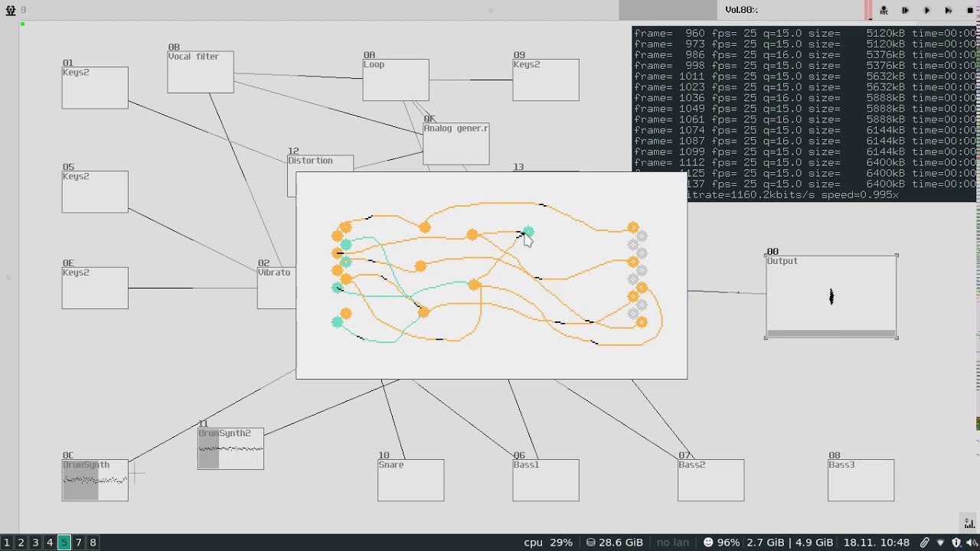Select the Vibrato module
Viewport: 980px width, 551px height.
pyautogui.click(x=276, y=288)
